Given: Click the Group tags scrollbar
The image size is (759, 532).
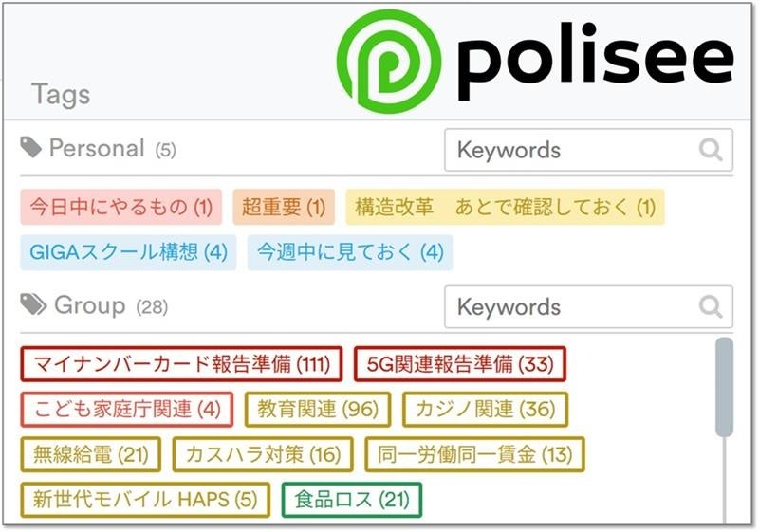Looking at the screenshot, I should [724, 387].
